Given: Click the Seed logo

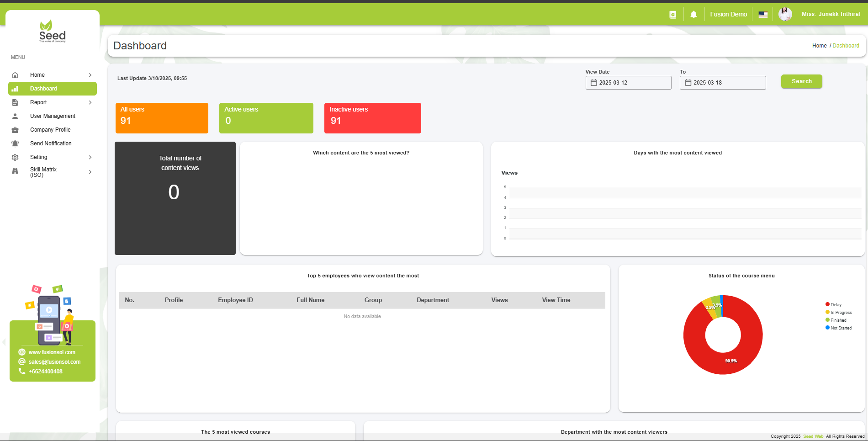Looking at the screenshot, I should [53, 32].
